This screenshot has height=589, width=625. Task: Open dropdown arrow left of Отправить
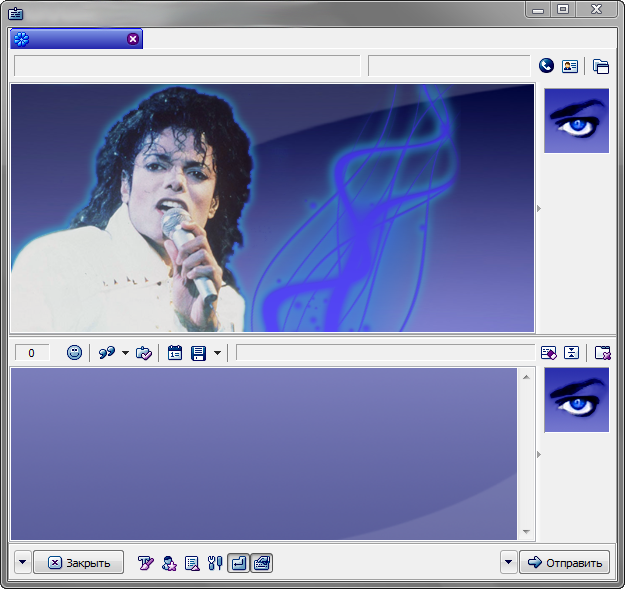[508, 563]
